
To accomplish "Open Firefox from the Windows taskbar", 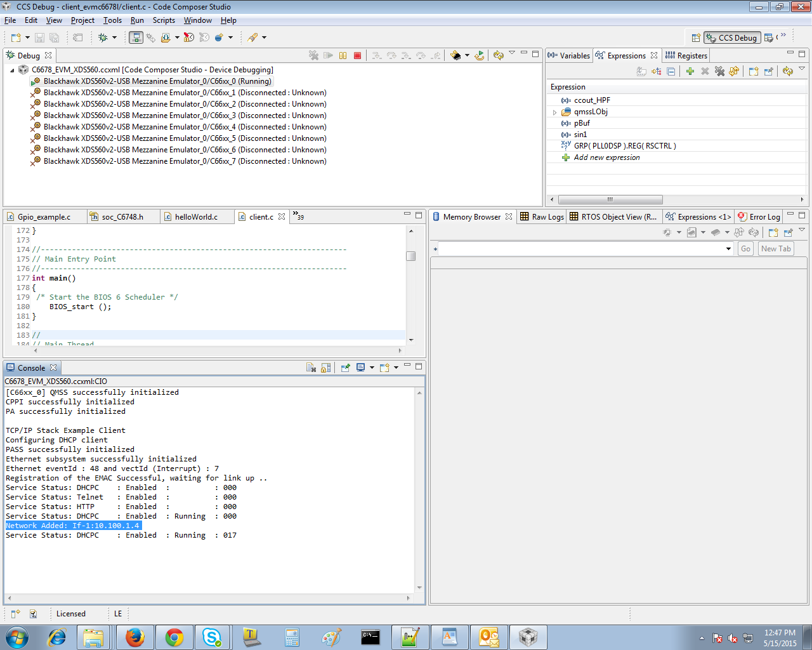I will point(134,637).
